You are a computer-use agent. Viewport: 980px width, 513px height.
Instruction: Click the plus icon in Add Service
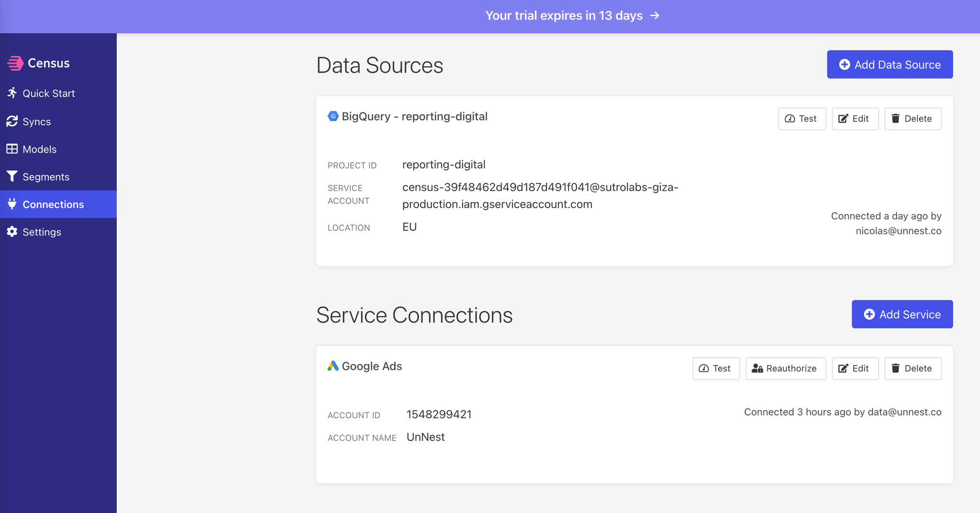click(869, 314)
